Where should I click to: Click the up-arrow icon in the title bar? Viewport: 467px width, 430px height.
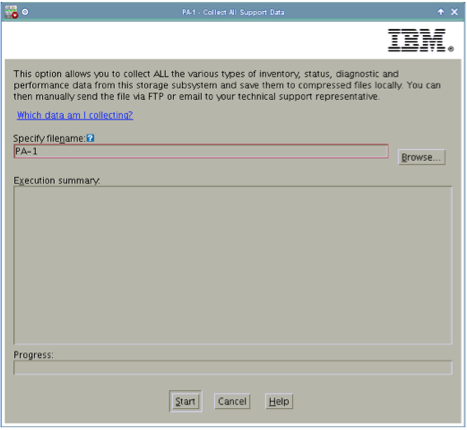point(441,12)
